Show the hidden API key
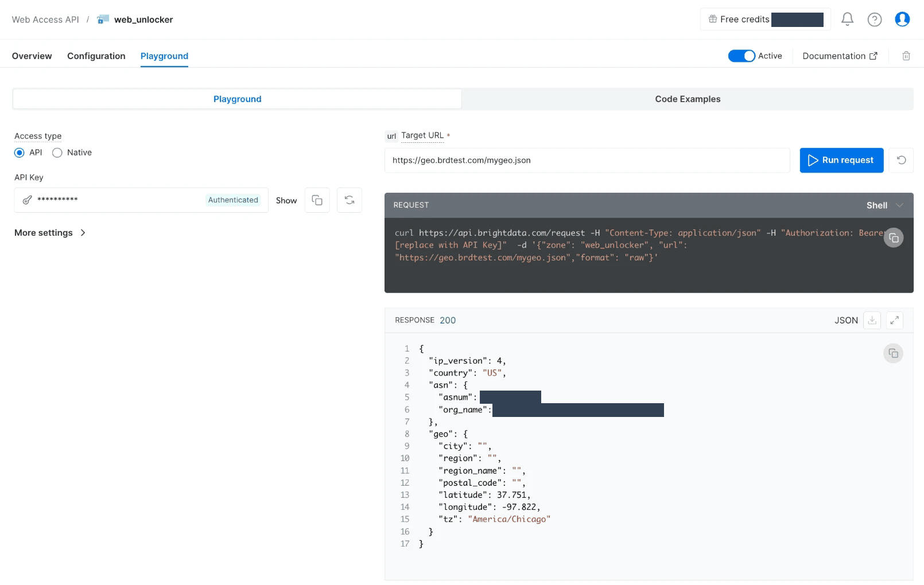This screenshot has height=585, width=924. 286,200
